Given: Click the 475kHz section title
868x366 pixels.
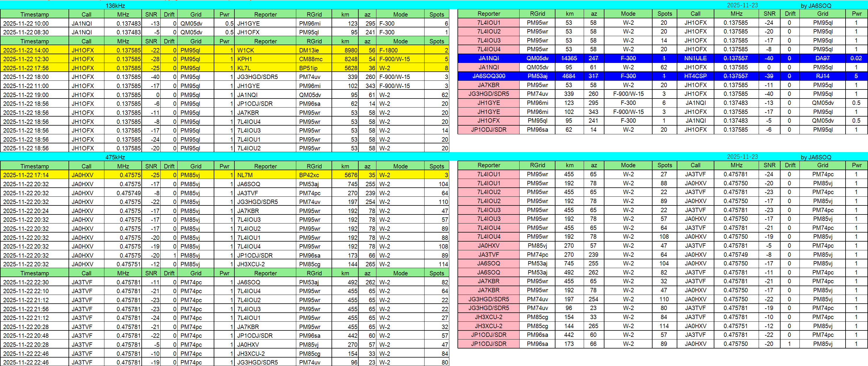Looking at the screenshot, I should pos(115,157).
